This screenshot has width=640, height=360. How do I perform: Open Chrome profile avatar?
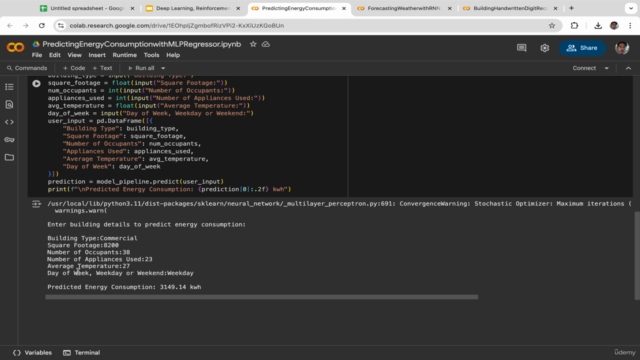pyautogui.click(x=614, y=25)
